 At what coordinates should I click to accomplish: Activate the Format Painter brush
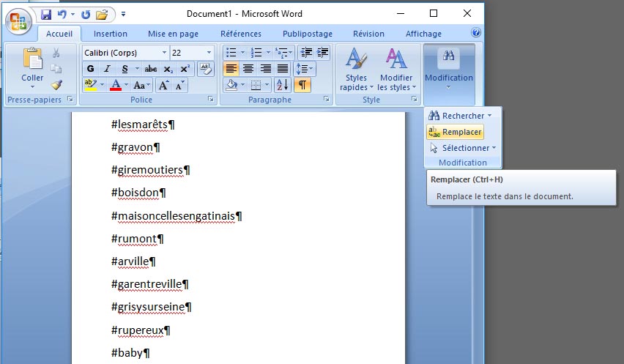click(x=56, y=84)
